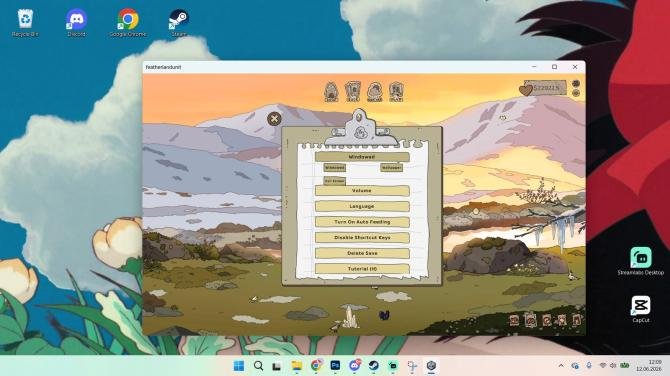This screenshot has height=376, width=670.
Task: Show hidden system tray icons chevron
Action: point(561,366)
